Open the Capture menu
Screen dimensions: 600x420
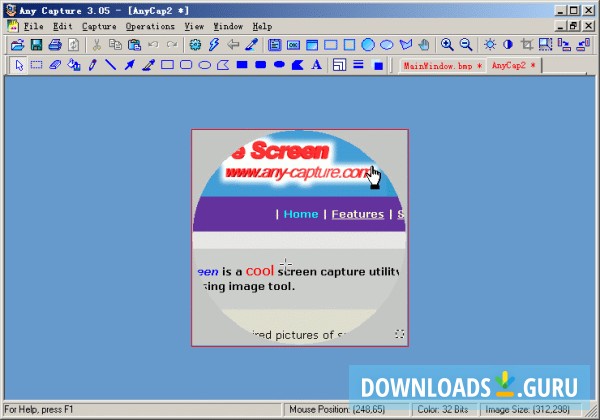tap(99, 26)
